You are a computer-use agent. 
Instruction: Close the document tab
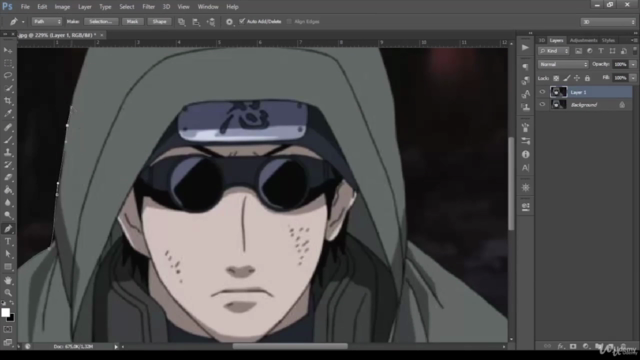[x=102, y=35]
